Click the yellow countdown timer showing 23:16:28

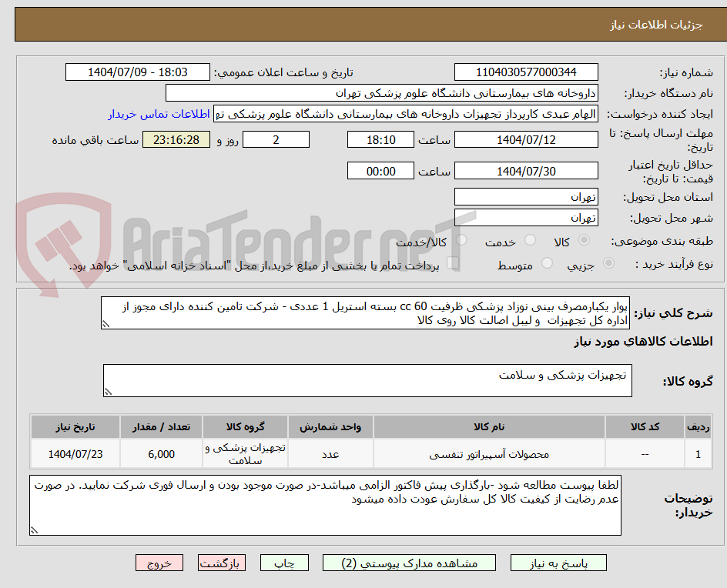[176, 140]
